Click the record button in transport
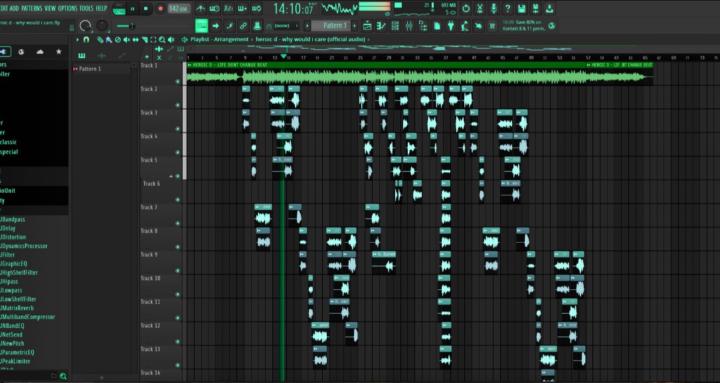720x383 pixels. (x=161, y=9)
